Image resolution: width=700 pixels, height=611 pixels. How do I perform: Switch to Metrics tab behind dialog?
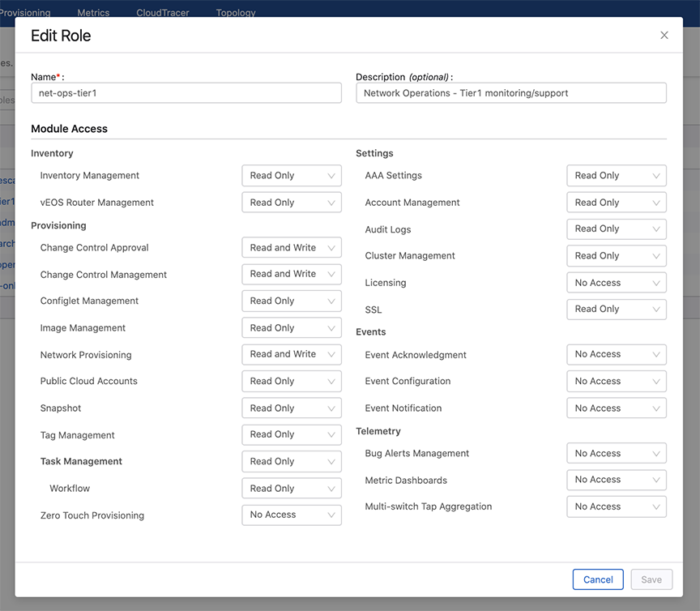(x=93, y=12)
